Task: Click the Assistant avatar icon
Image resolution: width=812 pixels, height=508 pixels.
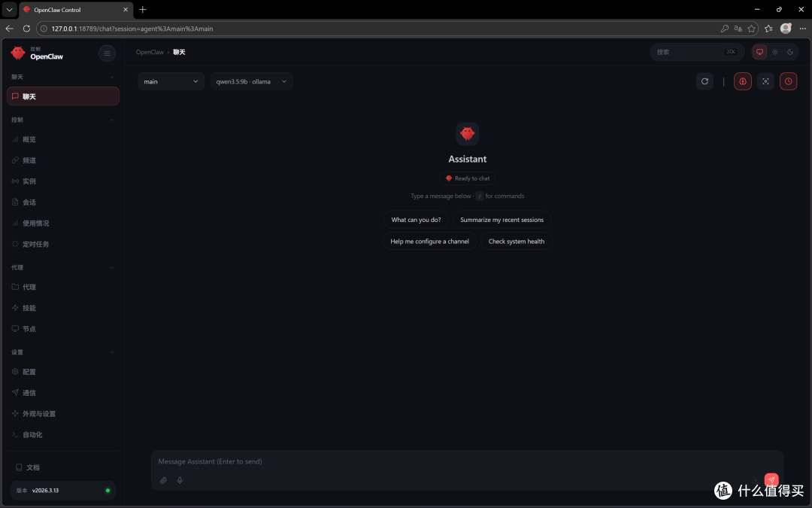Action: (x=467, y=134)
